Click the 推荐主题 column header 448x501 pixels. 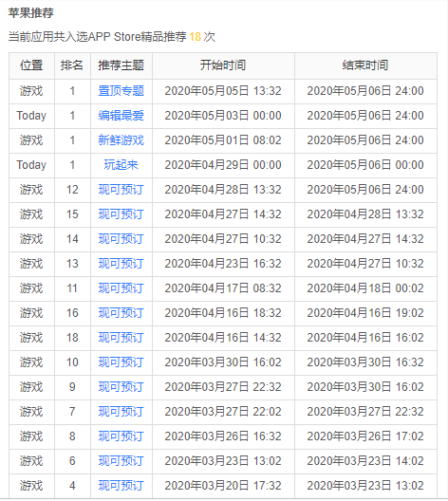(121, 65)
